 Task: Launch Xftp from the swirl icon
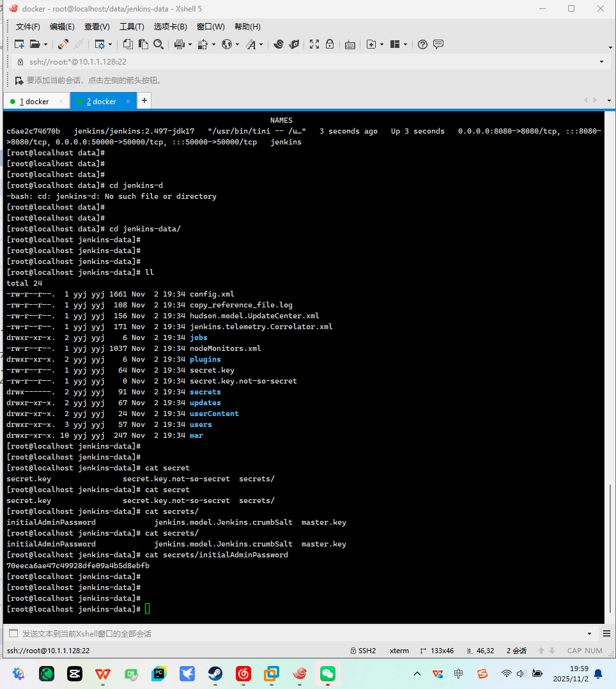pos(279,44)
